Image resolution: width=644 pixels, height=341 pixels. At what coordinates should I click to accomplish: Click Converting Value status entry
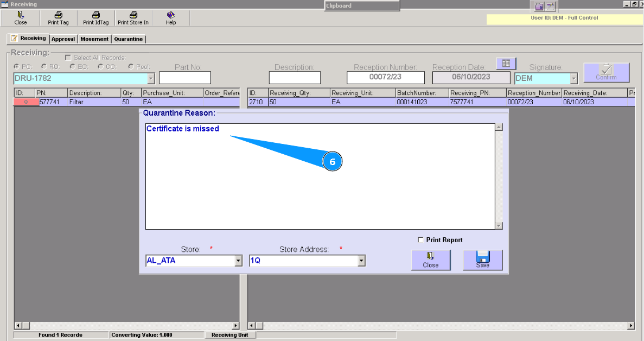pos(157,335)
